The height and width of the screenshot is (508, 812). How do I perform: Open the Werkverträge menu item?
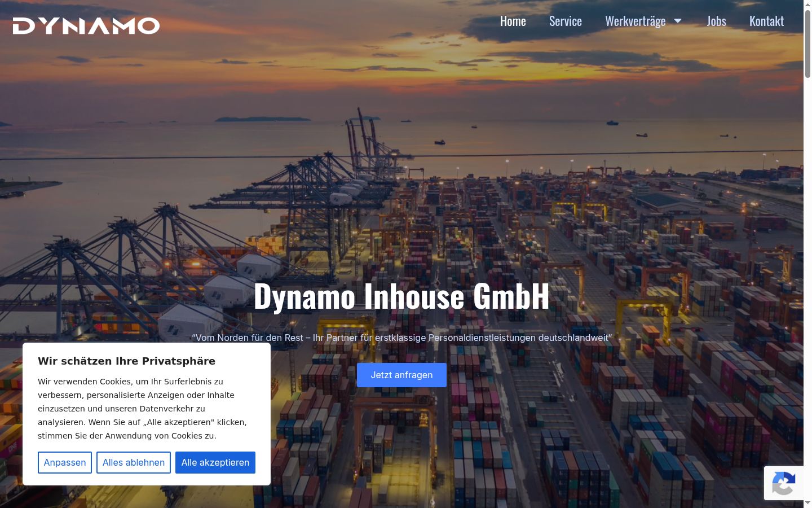click(636, 21)
